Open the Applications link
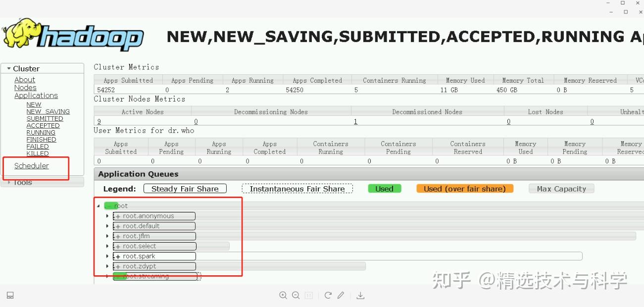644x307 pixels. tap(36, 96)
